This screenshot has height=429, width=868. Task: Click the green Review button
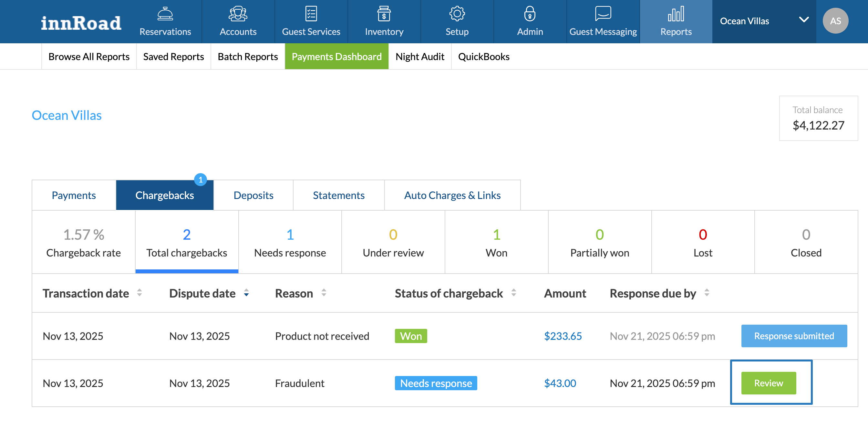click(768, 383)
